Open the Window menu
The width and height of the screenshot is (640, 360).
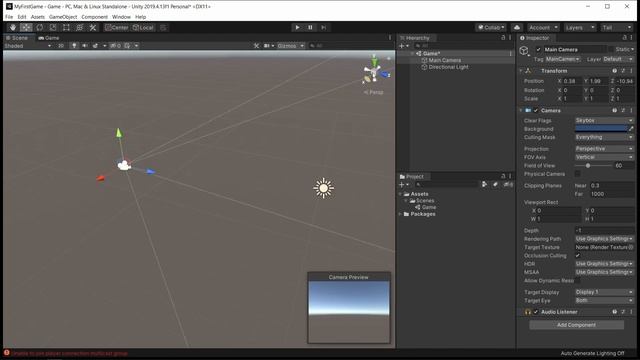pos(121,17)
